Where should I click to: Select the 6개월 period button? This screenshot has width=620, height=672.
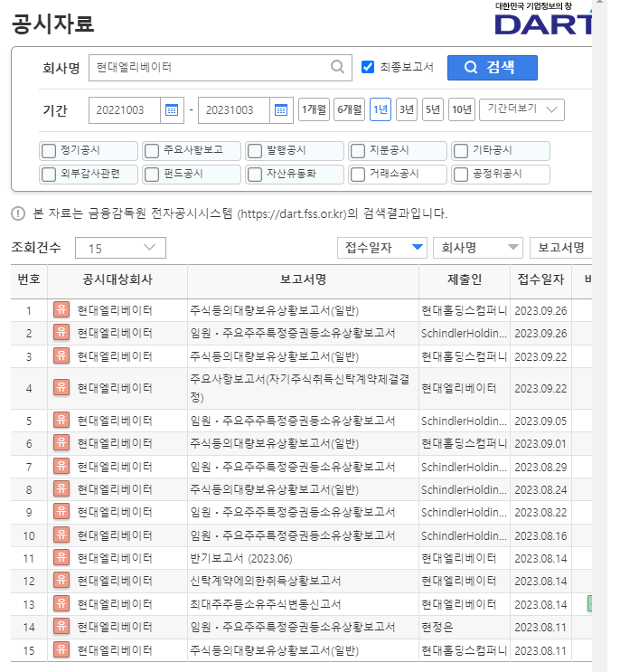point(350,109)
